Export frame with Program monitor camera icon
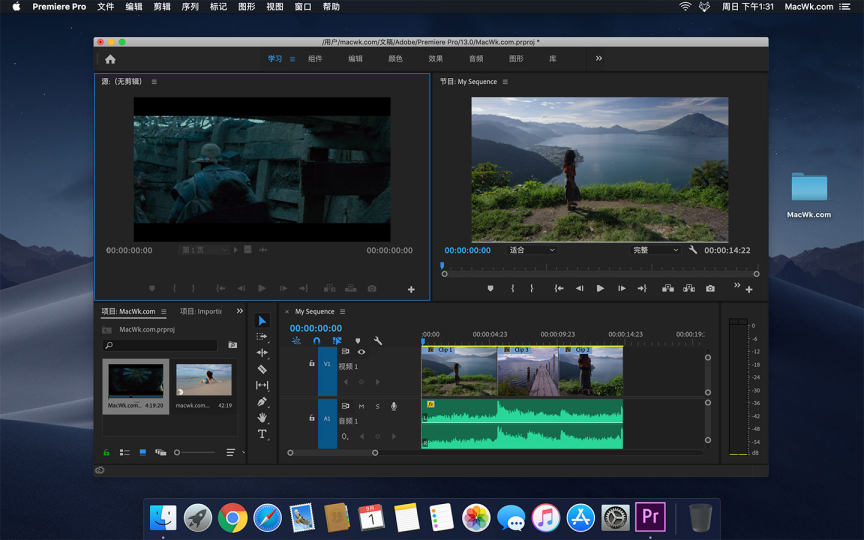This screenshot has height=540, width=864. (710, 288)
